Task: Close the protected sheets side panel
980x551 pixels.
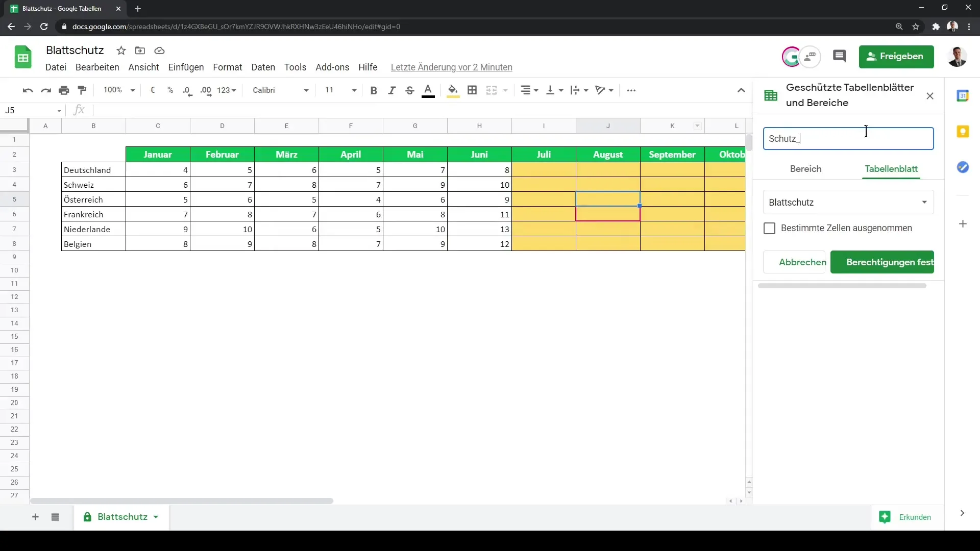Action: pyautogui.click(x=930, y=96)
